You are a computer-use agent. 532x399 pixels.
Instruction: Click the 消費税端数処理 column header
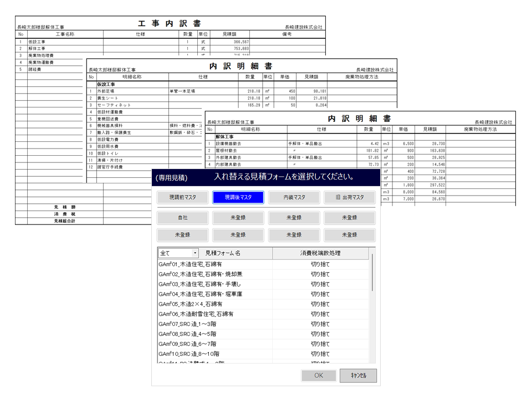point(320,253)
